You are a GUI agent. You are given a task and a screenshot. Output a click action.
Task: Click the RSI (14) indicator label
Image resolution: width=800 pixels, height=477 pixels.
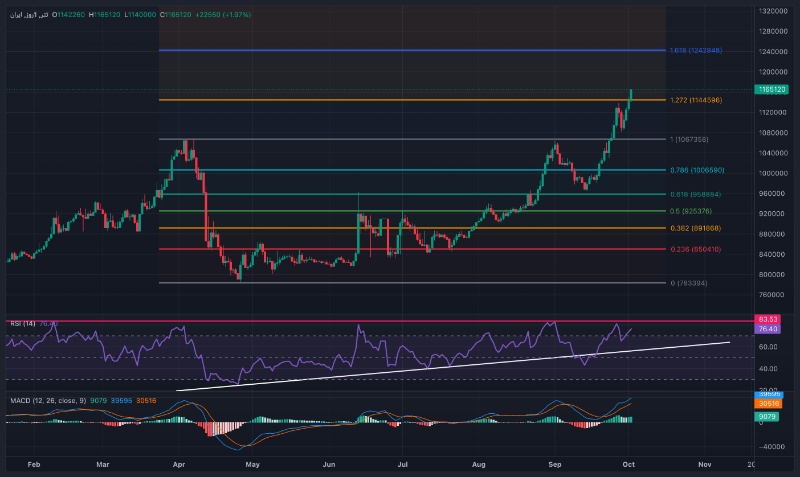23,323
